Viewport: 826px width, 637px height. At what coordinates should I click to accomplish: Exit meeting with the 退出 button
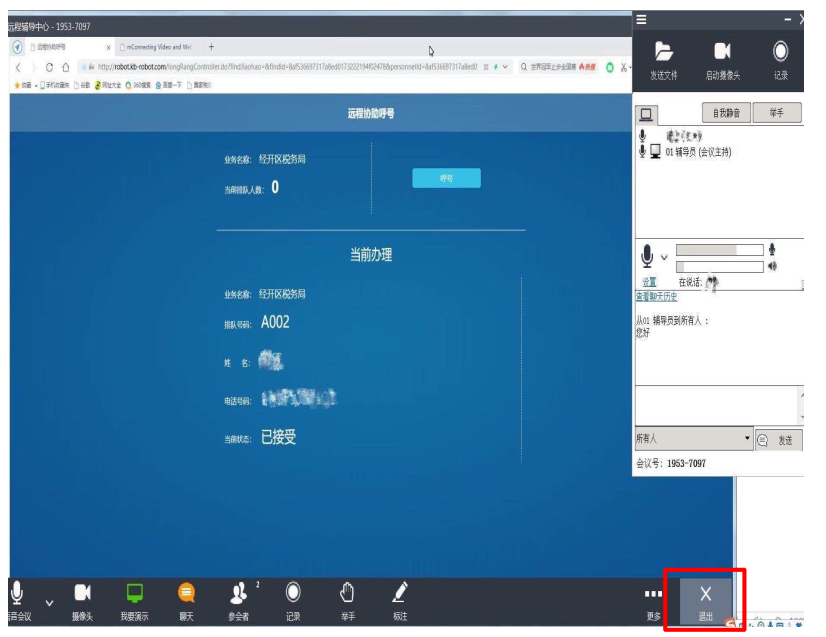(x=705, y=601)
